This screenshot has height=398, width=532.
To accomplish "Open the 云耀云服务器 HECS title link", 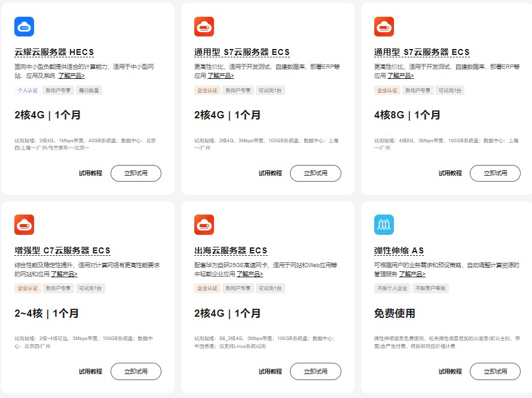I will (x=54, y=52).
